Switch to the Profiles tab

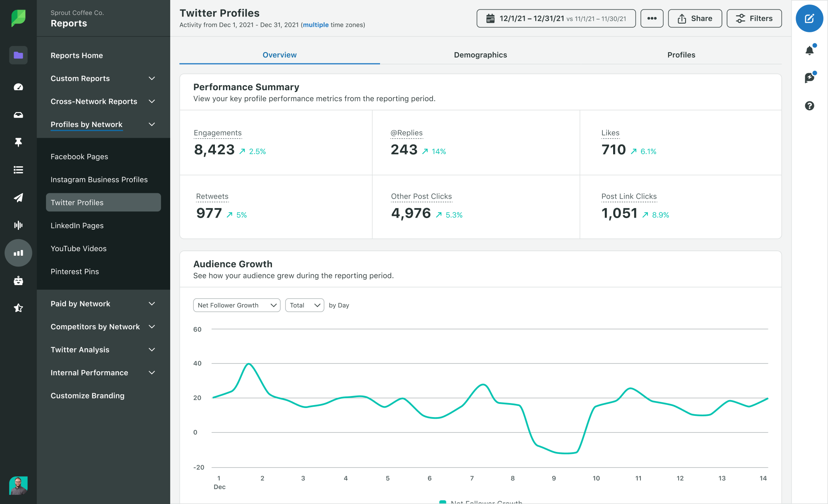coord(681,54)
